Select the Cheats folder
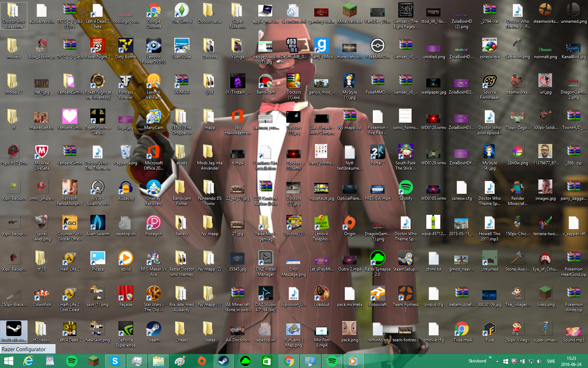Viewport: 588px width, 368px height. point(182,332)
